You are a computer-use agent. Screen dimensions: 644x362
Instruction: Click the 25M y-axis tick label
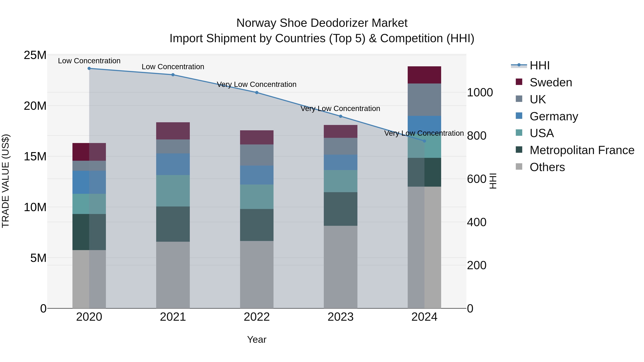click(35, 55)
